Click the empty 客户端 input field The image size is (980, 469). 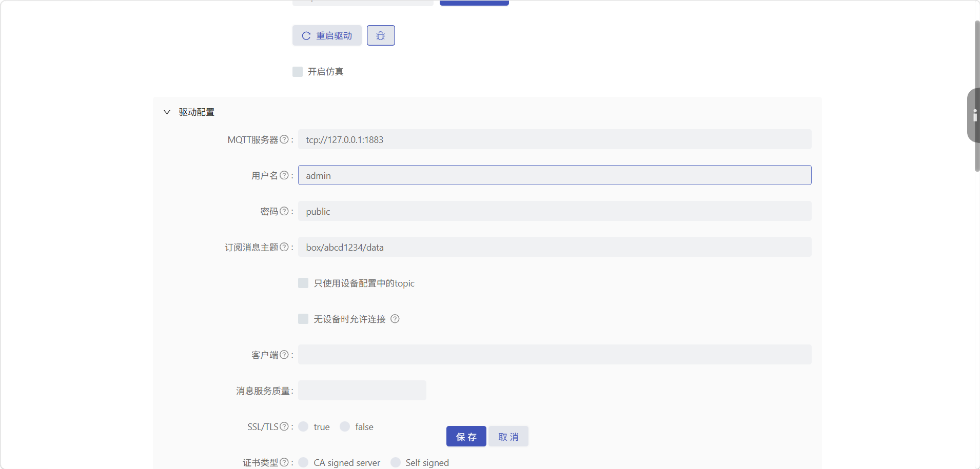(554, 354)
